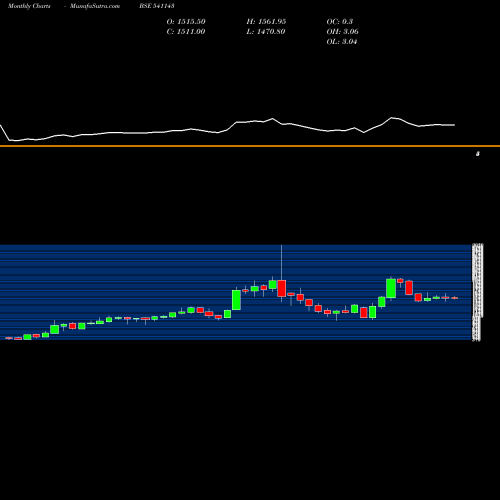The height and width of the screenshot is (500, 500).
Task: Click the 'OC: 0.3' value
Action: pos(340,21)
